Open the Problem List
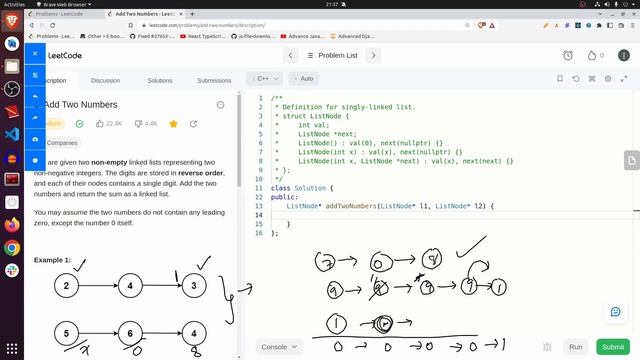Viewport: 640px width, 360px height. coord(333,56)
